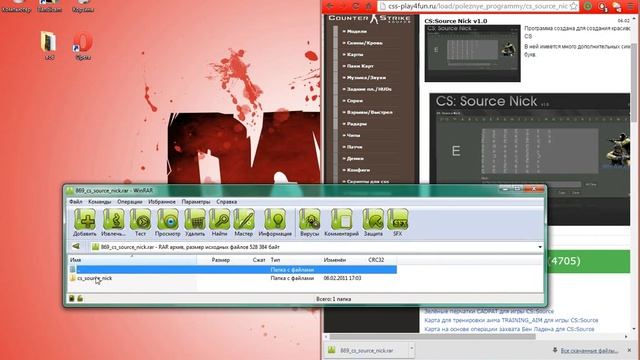Click the 'Всего: 1 папка' status text

[333, 299]
